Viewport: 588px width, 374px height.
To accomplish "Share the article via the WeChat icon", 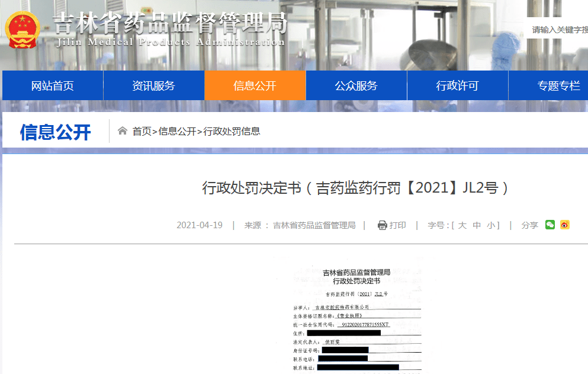I will pyautogui.click(x=550, y=225).
